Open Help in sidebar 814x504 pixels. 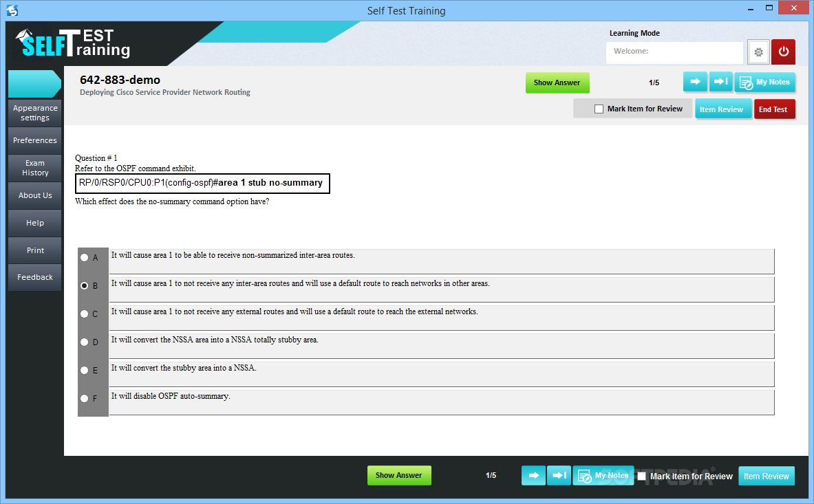35,223
